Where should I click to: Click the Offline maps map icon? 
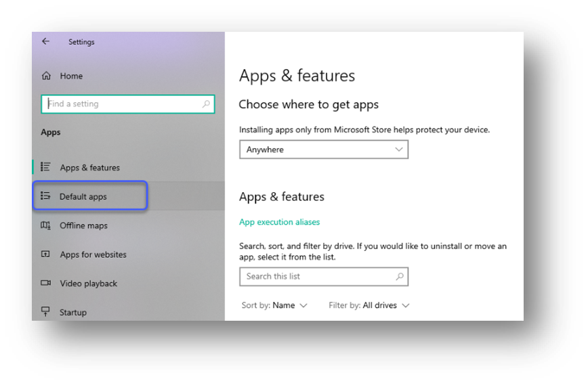coord(46,225)
